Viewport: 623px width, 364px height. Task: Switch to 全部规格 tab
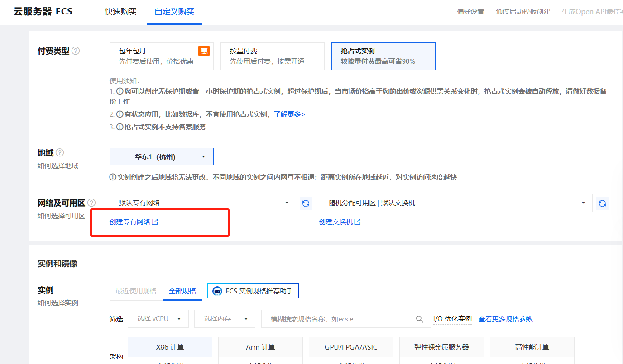[182, 291]
